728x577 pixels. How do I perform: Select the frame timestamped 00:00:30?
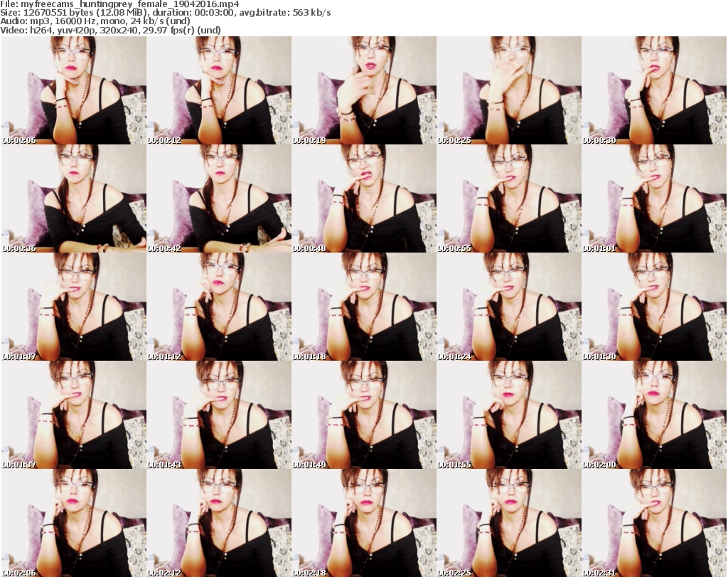pyautogui.click(x=654, y=90)
